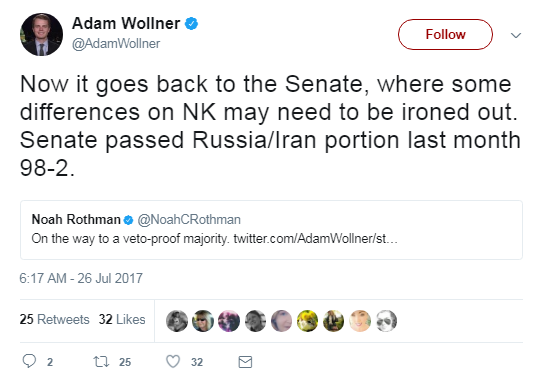Click the @NoahCRothman handle in quote
Screen dimensions: 544x383
(x=189, y=220)
